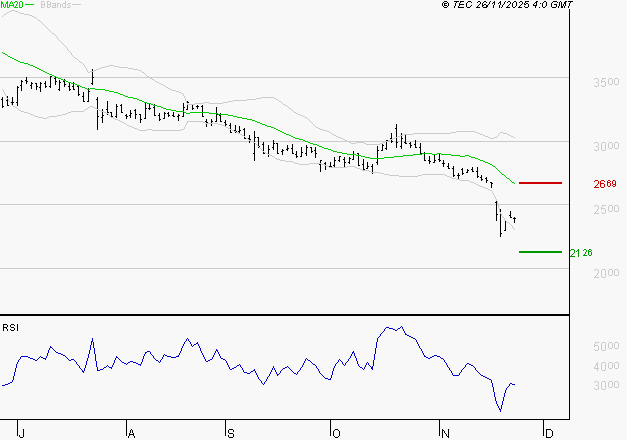Click the MA20 legend label
Viewport: 627px width, 440px height.
pos(10,5)
